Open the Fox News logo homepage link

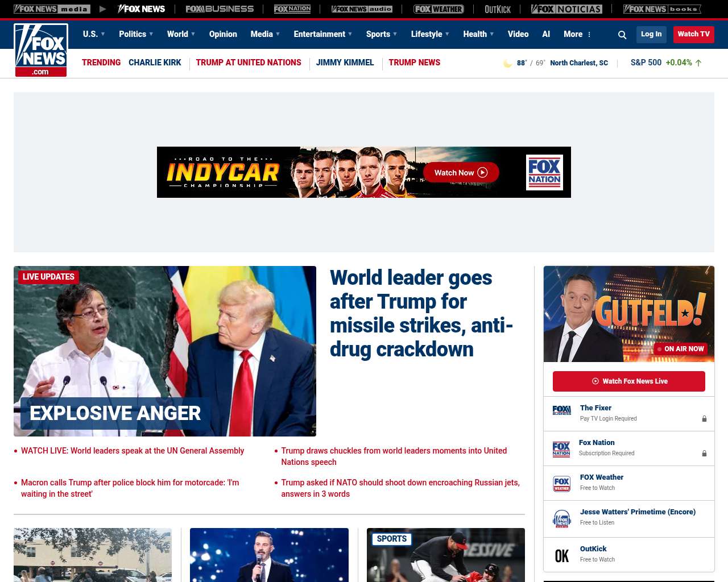point(41,50)
